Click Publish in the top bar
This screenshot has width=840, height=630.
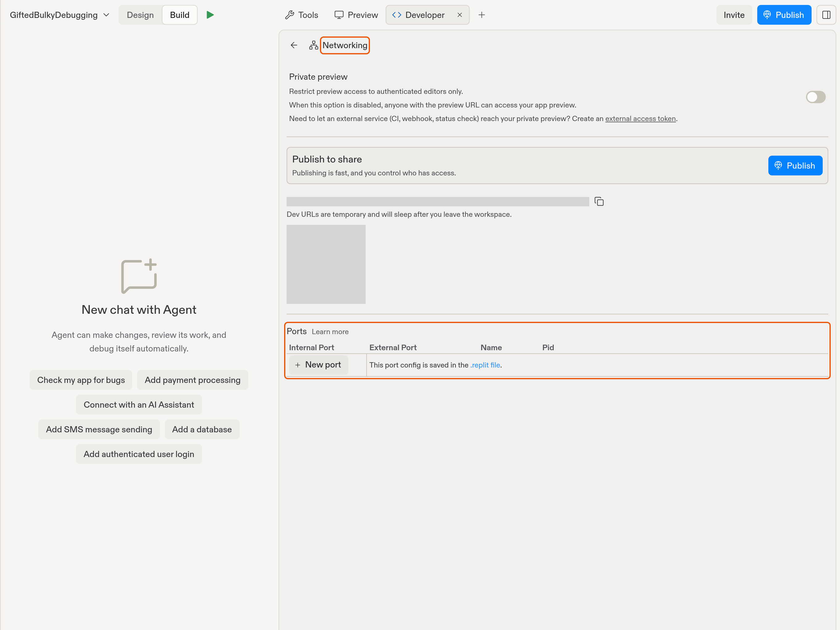click(784, 15)
